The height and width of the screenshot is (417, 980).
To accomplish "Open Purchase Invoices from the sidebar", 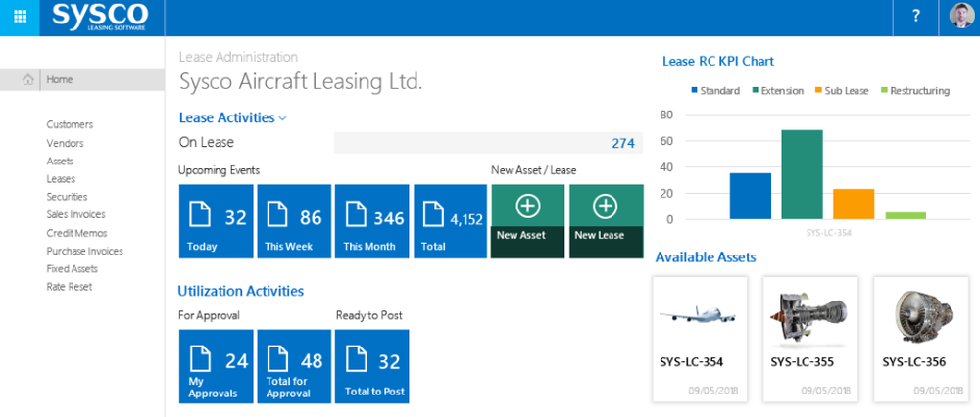I will click(x=85, y=251).
